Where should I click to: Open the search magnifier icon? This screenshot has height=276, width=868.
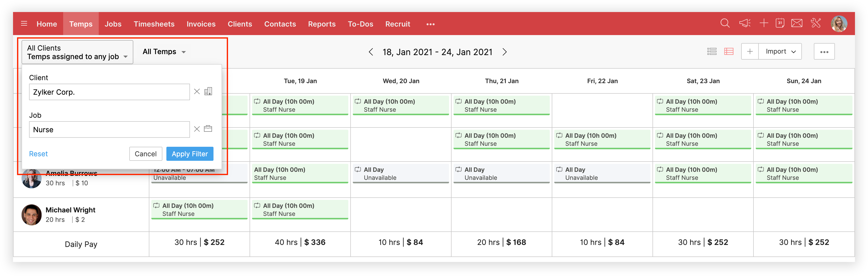click(x=725, y=23)
